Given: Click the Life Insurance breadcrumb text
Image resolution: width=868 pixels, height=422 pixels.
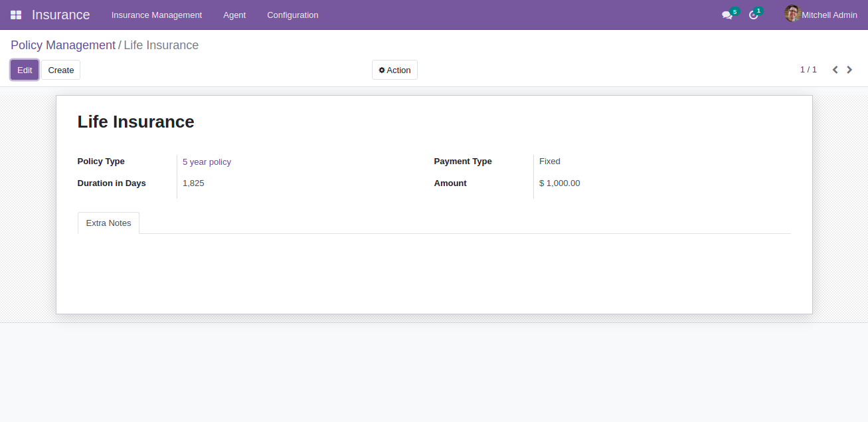Looking at the screenshot, I should [161, 45].
